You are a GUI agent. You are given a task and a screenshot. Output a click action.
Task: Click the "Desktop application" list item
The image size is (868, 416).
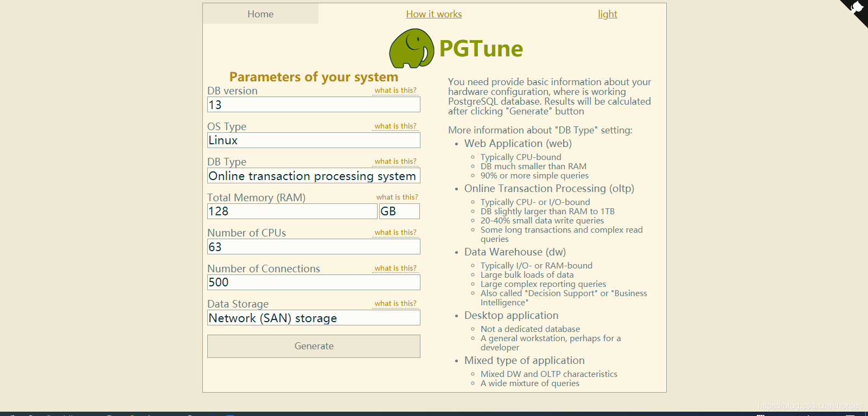(511, 315)
